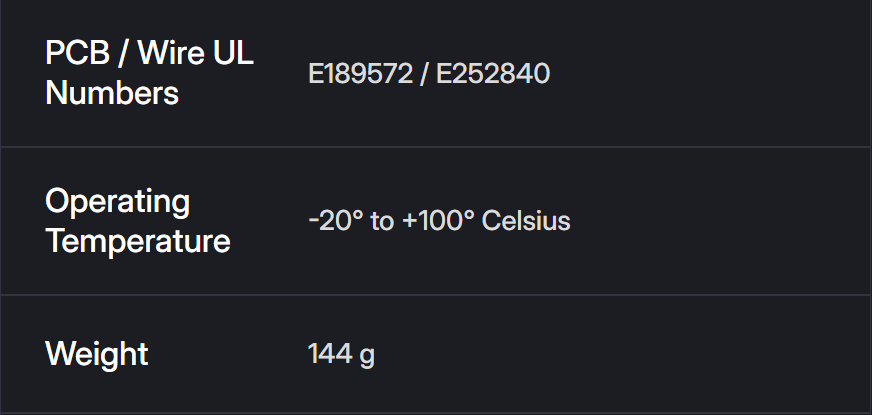
Task: Click the "Weight" row label
Action: click(97, 353)
